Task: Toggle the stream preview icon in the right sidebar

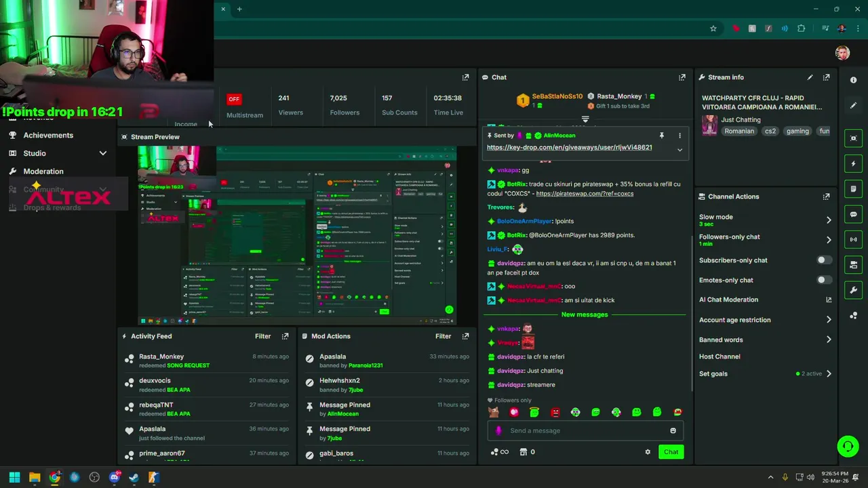Action: [853, 138]
